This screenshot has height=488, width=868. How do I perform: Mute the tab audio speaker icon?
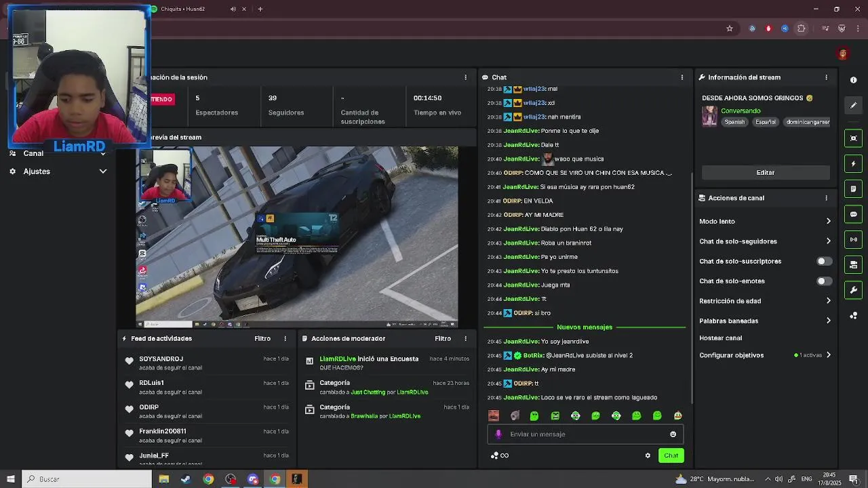point(233,9)
